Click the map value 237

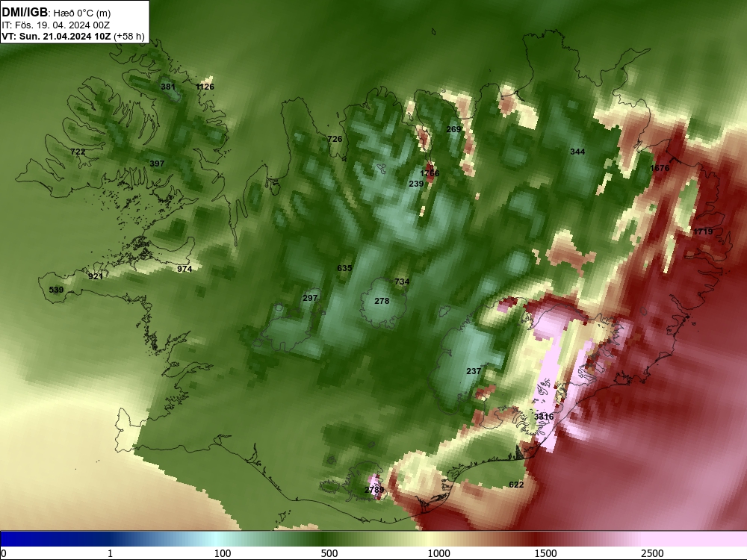(474, 371)
